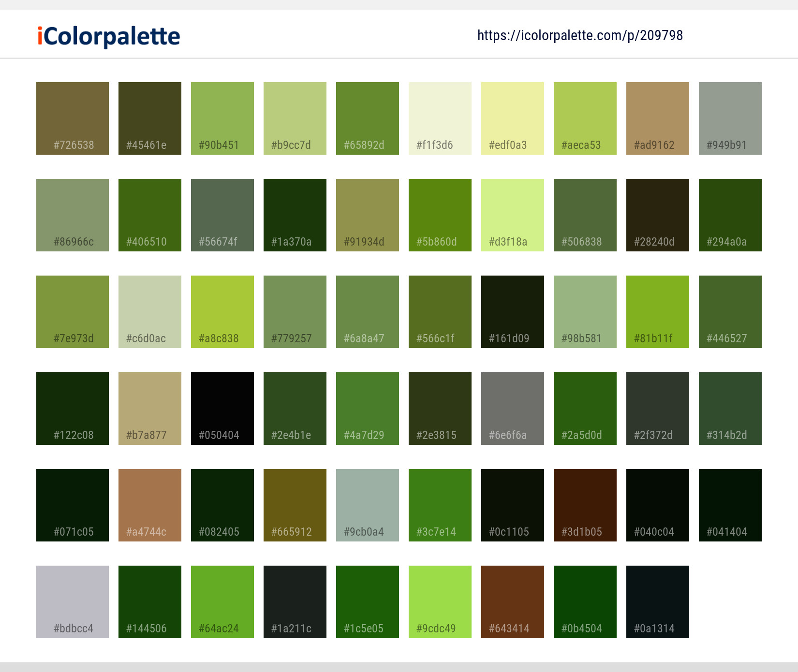The height and width of the screenshot is (672, 798).
Task: Pick the pale #f1f3d6 swatch
Action: [440, 118]
